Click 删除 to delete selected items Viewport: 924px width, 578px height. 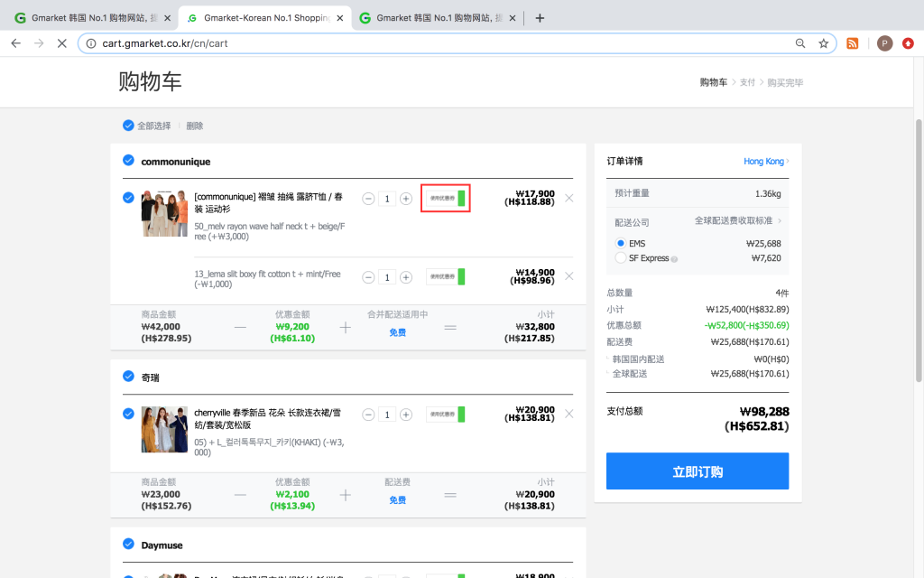(x=195, y=126)
